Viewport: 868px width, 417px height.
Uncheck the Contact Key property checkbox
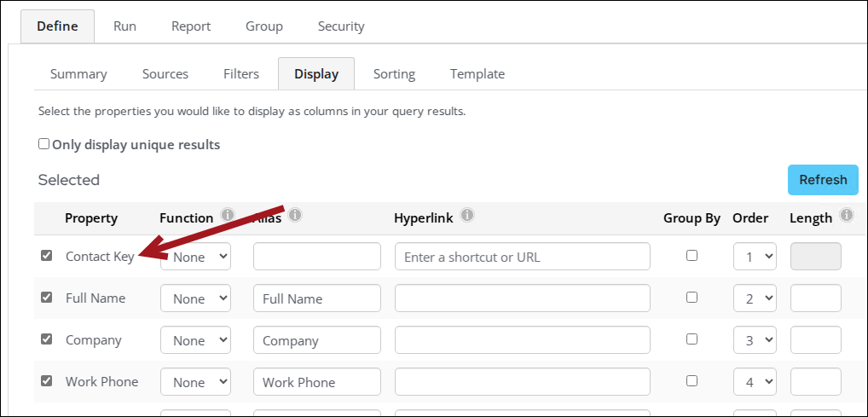[x=47, y=255]
